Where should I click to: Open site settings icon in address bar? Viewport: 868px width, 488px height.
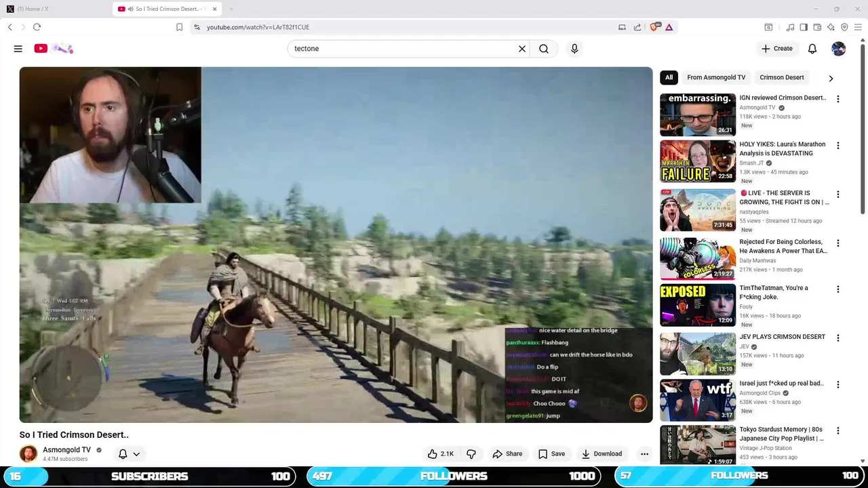[197, 27]
